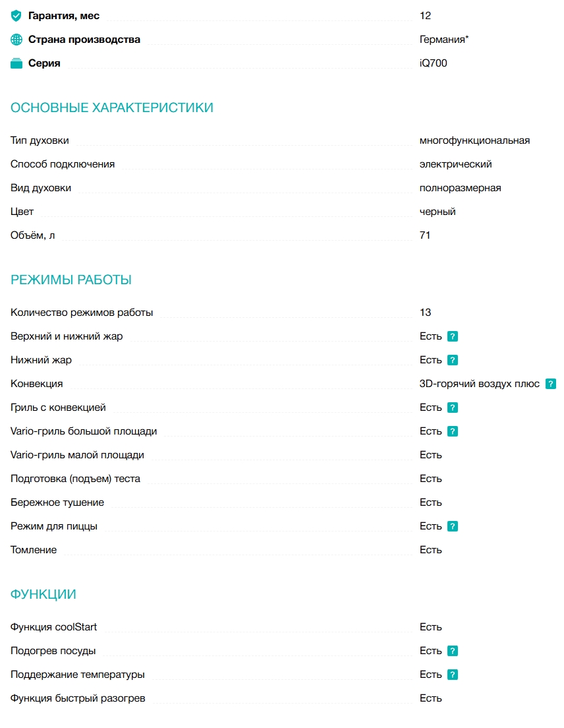The height and width of the screenshot is (728, 564).
Task: Click the Функции section heading
Action: [x=43, y=594]
